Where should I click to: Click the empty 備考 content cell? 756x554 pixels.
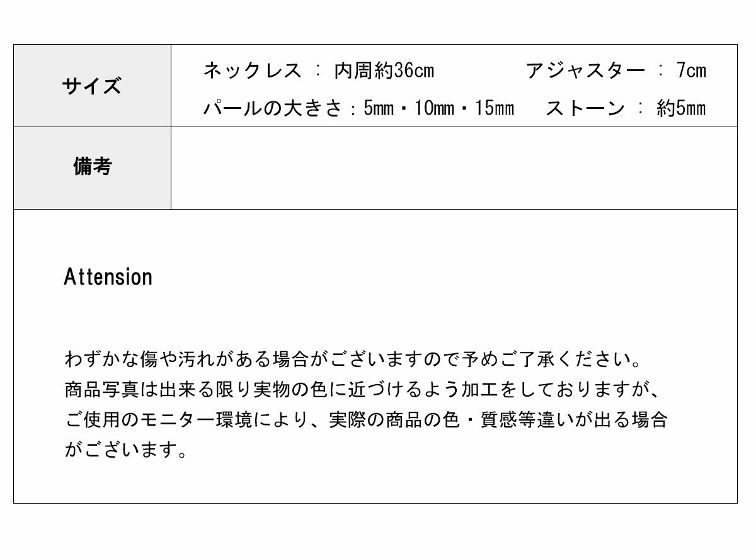coord(454,167)
